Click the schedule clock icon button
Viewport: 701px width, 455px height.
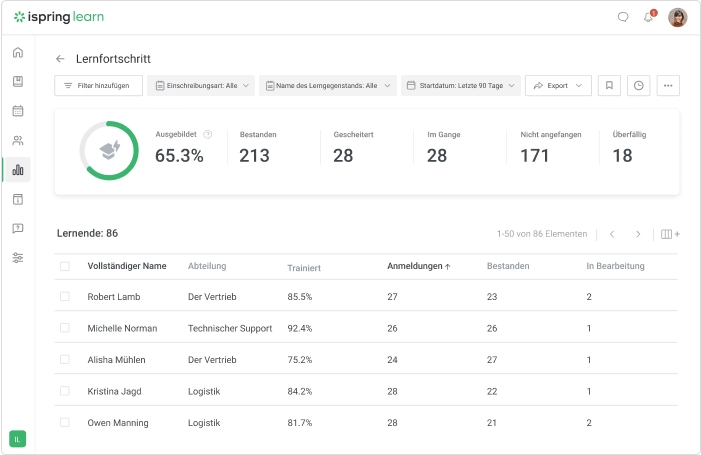click(x=638, y=86)
